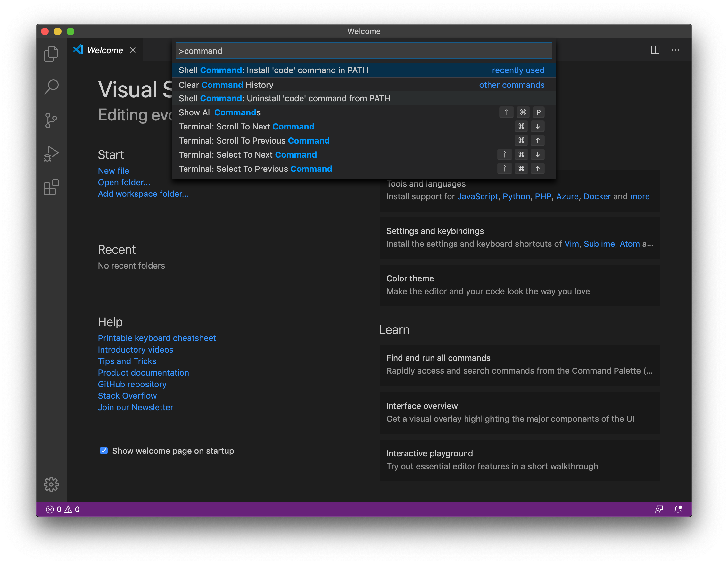Screen dimensions: 728x564
Task: Run Shell Command: Install 'code' command in PATH
Action: point(364,70)
